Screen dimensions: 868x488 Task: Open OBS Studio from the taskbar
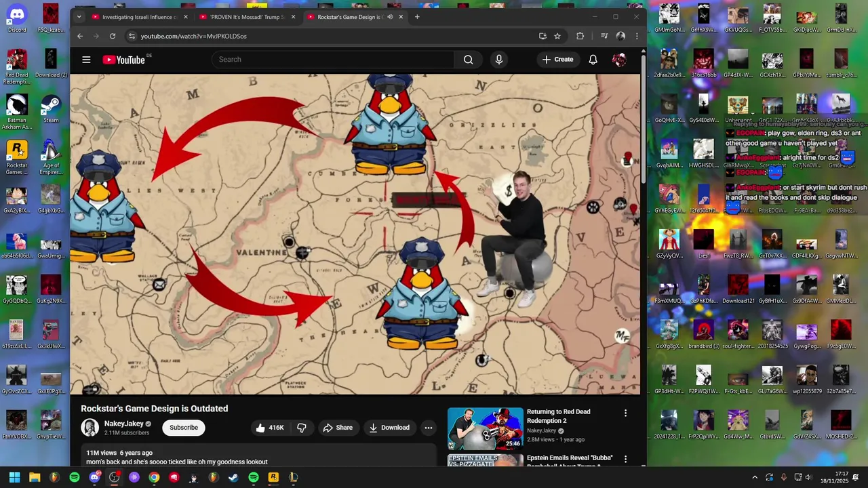coord(114,477)
